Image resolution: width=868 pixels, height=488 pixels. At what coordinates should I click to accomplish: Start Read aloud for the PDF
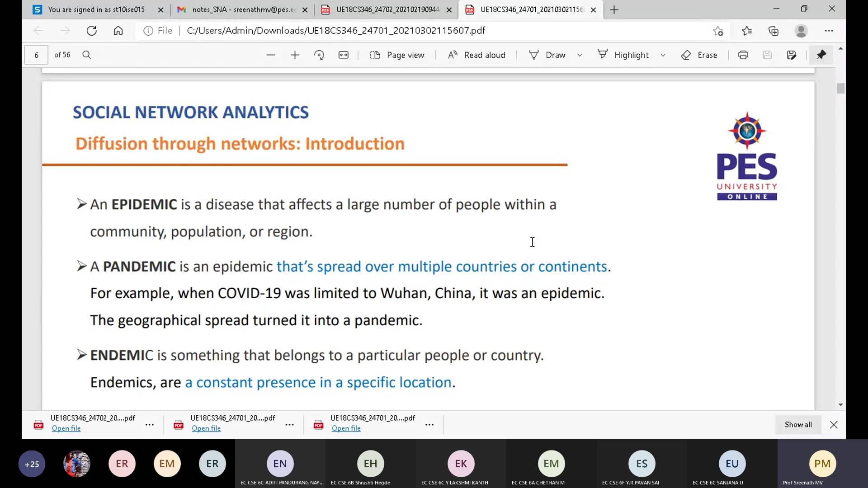pyautogui.click(x=477, y=55)
